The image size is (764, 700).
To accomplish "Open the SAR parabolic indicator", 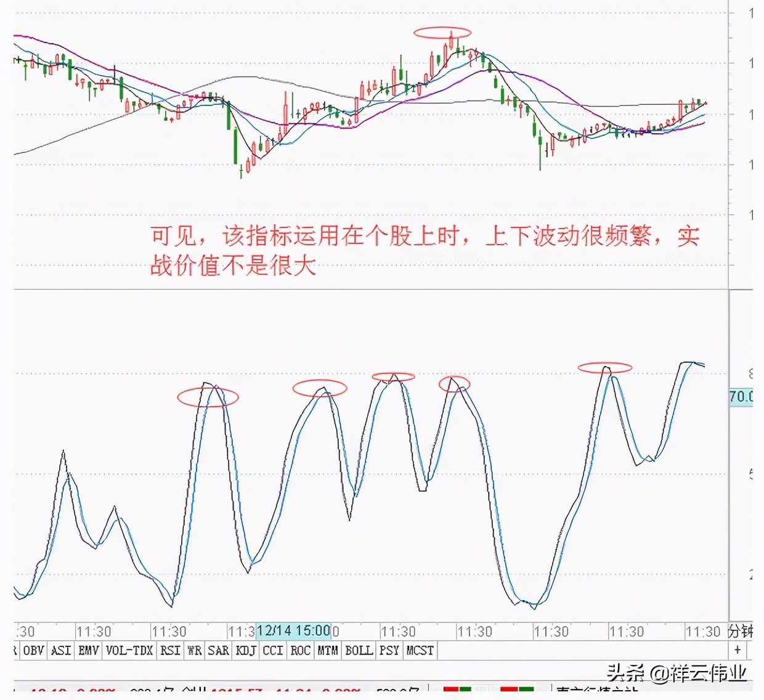I will pyautogui.click(x=219, y=650).
